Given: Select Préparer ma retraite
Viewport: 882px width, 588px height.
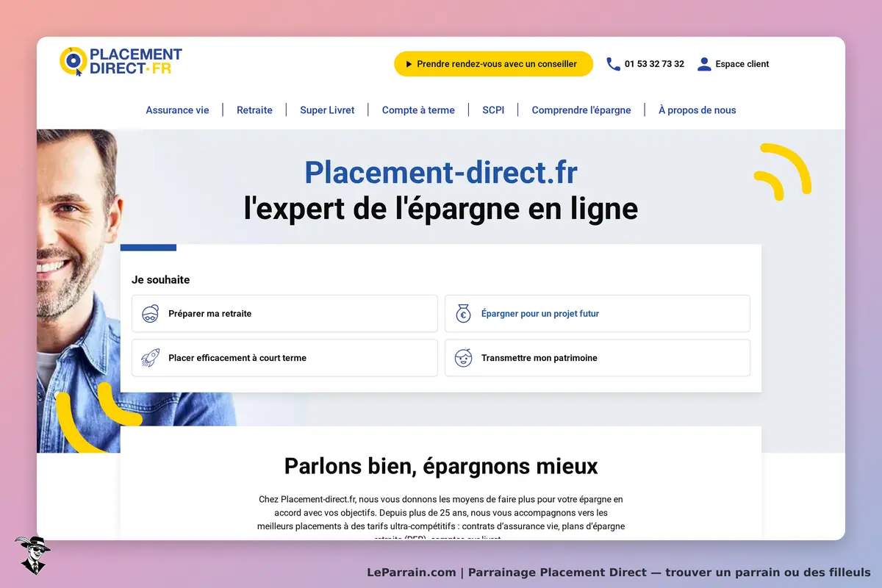Looking at the screenshot, I should [x=284, y=314].
